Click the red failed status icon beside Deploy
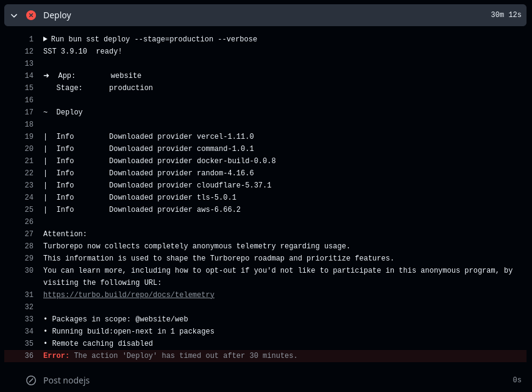Screen dimensions: 532x392 (x=31, y=15)
